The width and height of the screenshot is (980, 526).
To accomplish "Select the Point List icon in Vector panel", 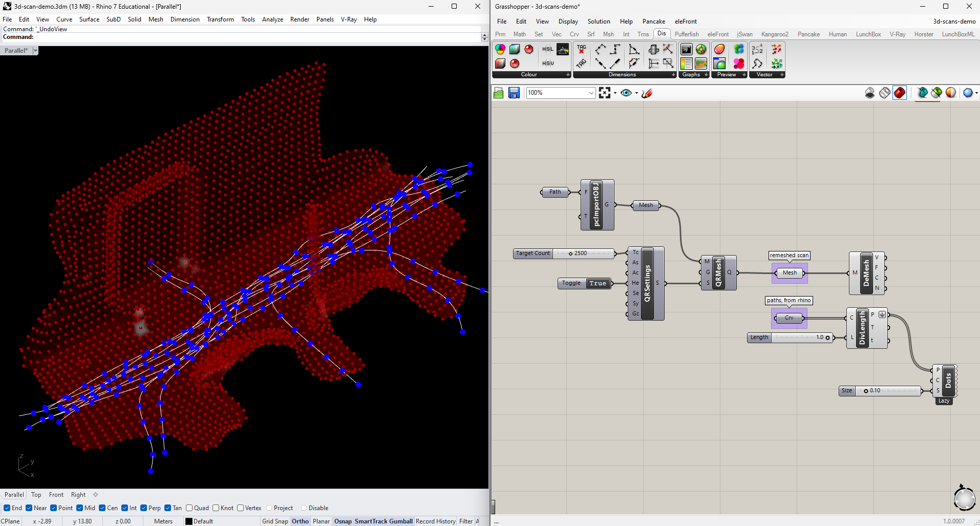I will [x=758, y=49].
